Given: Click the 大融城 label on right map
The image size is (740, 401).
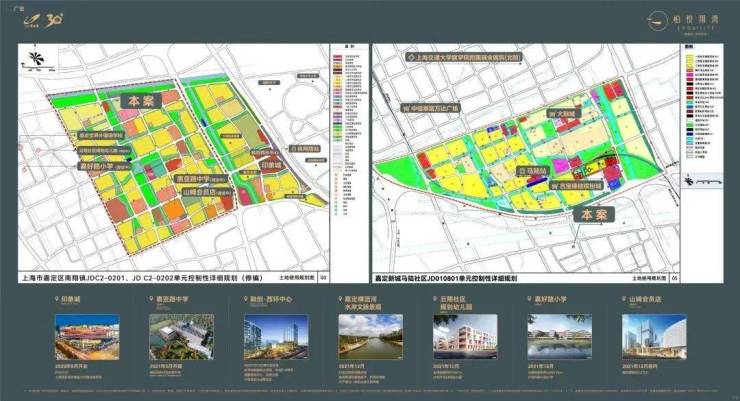Looking at the screenshot, I should point(563,114).
